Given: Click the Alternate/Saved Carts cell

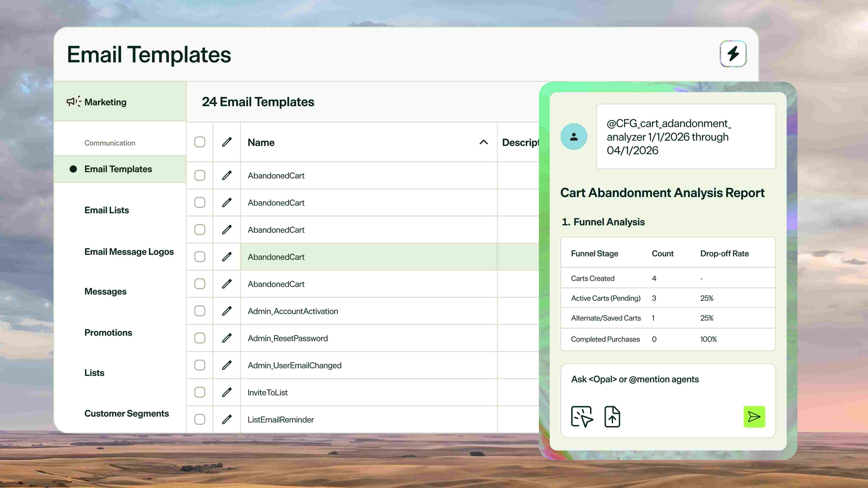Looking at the screenshot, I should tap(606, 318).
